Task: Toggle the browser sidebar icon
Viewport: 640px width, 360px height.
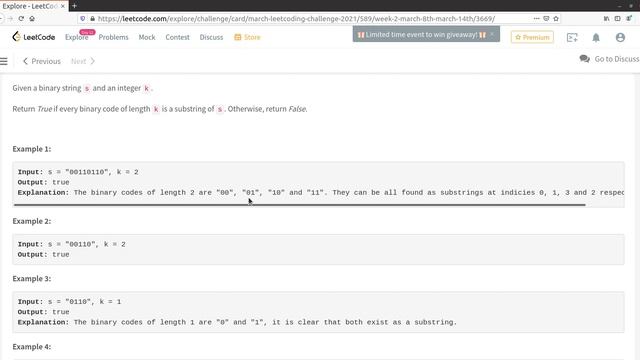Action: (618, 18)
